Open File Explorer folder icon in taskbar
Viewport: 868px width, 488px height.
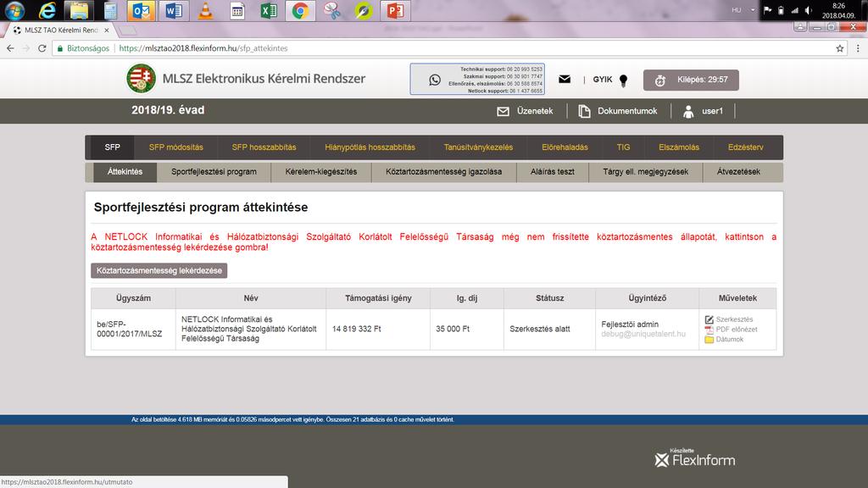click(x=79, y=10)
